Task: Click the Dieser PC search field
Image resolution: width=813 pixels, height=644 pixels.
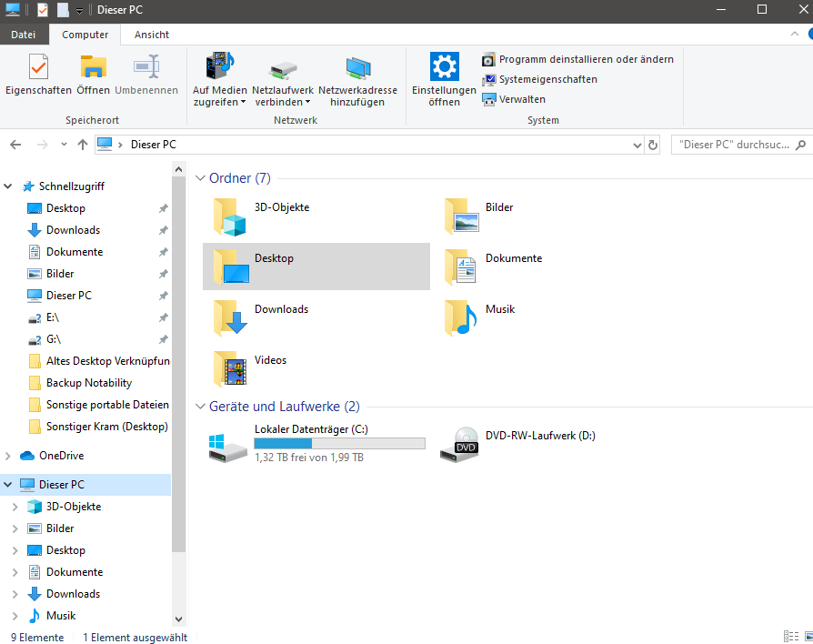Action: point(741,145)
